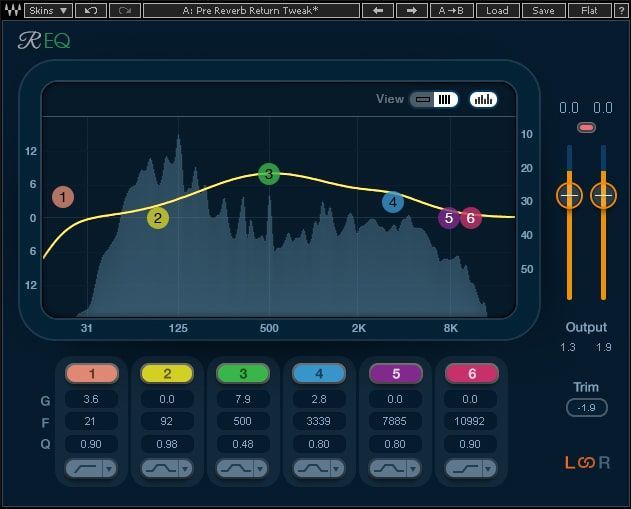Click band 2 frequency value 92
The height and width of the screenshot is (509, 631).
[167, 421]
